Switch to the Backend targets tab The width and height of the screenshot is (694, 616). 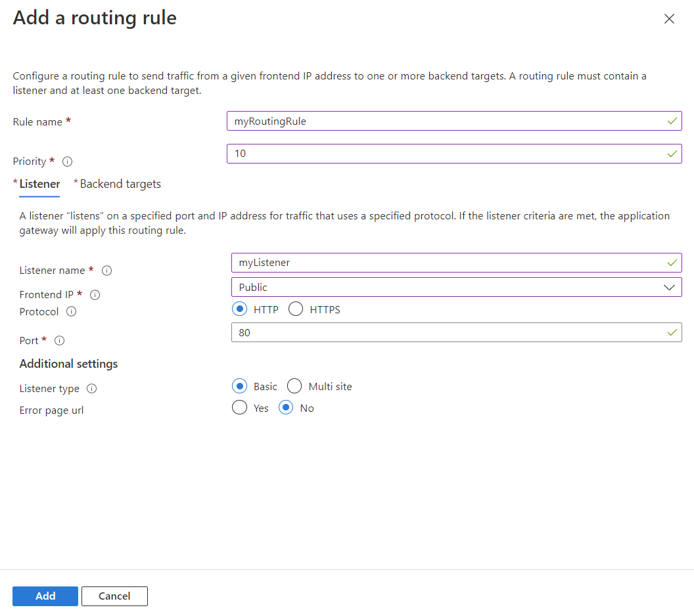pos(120,184)
